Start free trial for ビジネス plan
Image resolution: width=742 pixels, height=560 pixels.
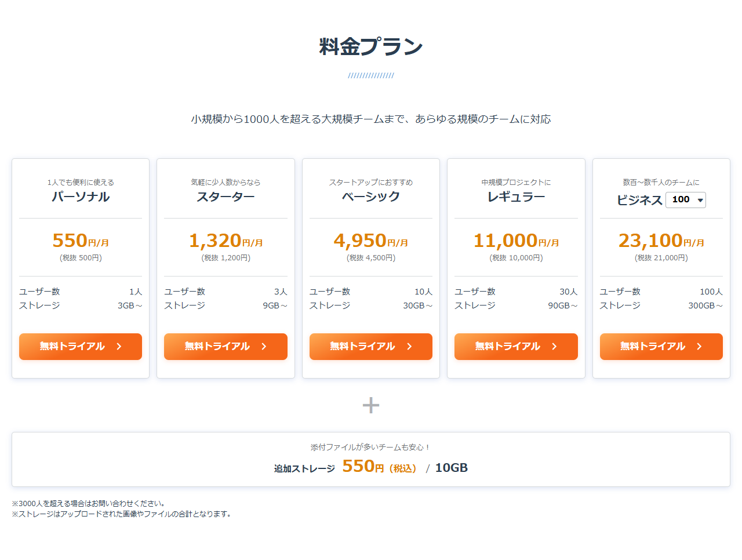click(x=661, y=347)
